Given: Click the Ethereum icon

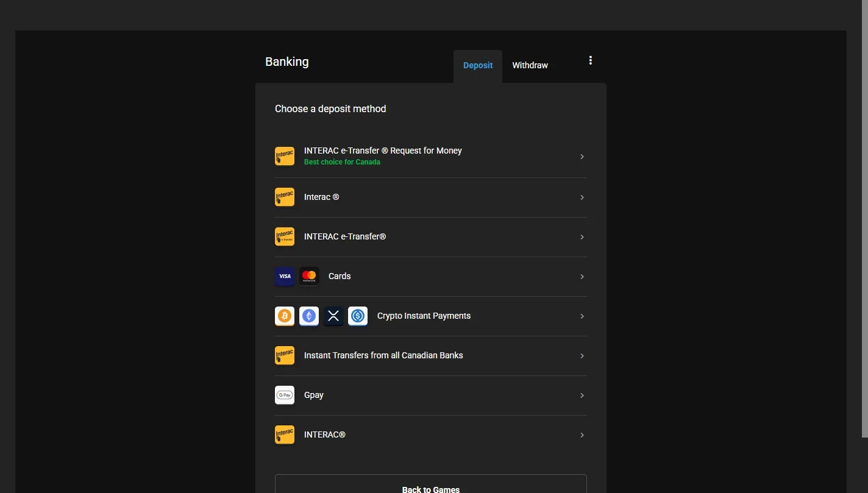Looking at the screenshot, I should pyautogui.click(x=309, y=316).
